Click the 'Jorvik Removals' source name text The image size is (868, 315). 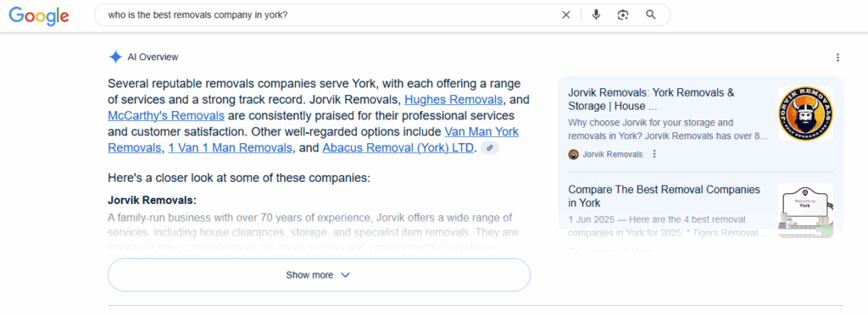[x=613, y=154]
